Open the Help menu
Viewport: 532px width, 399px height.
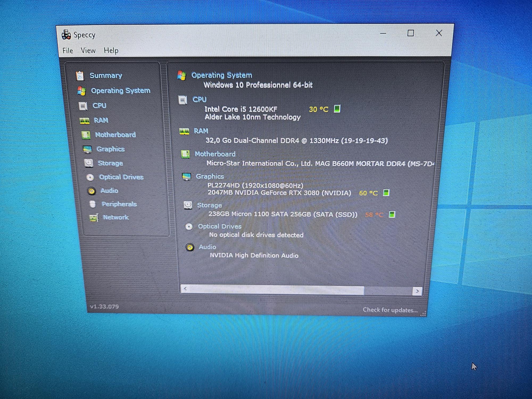[111, 51]
